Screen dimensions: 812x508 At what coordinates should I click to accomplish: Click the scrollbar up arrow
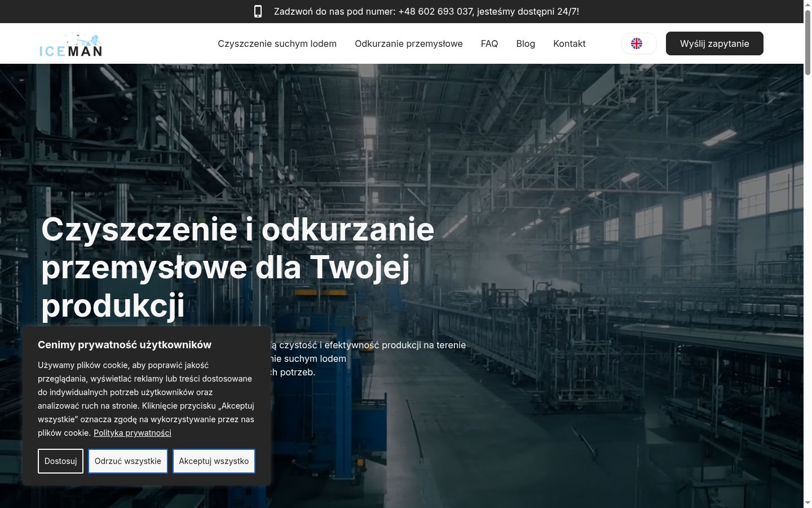807,5
